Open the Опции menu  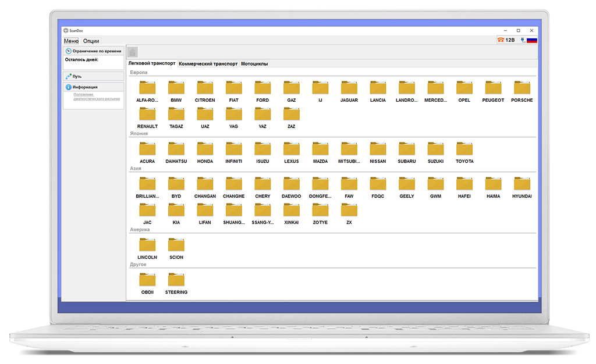91,41
